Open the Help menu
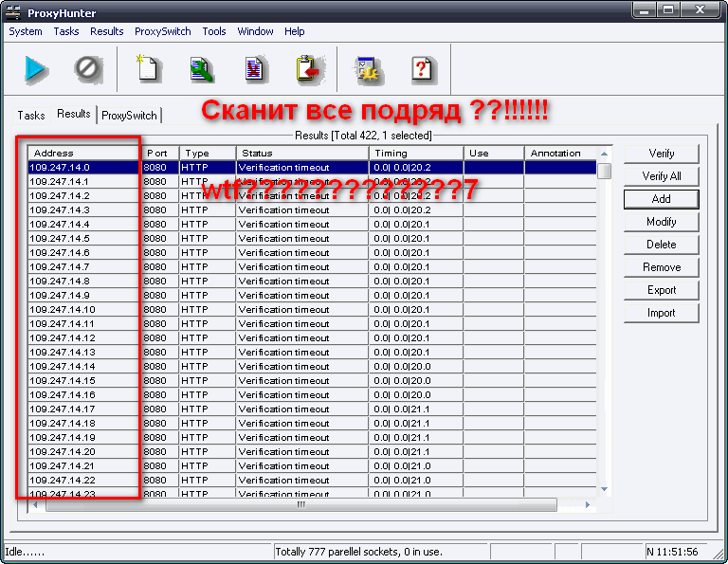The image size is (728, 564). pyautogui.click(x=295, y=31)
